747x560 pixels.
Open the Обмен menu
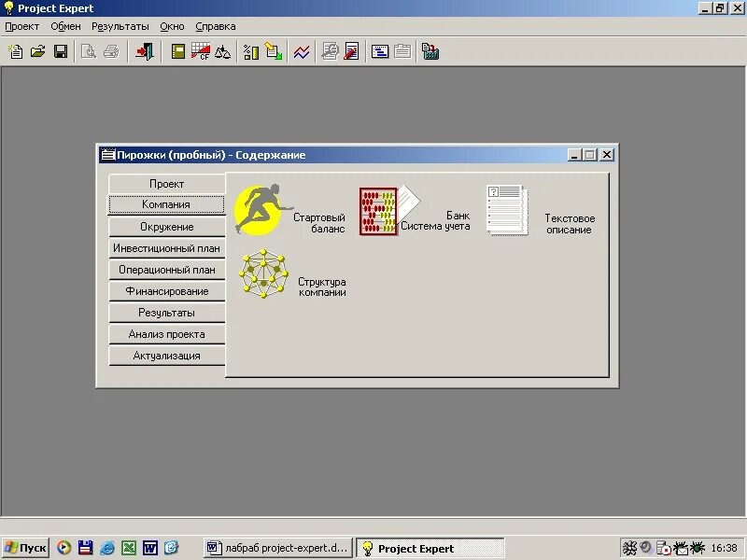click(65, 27)
